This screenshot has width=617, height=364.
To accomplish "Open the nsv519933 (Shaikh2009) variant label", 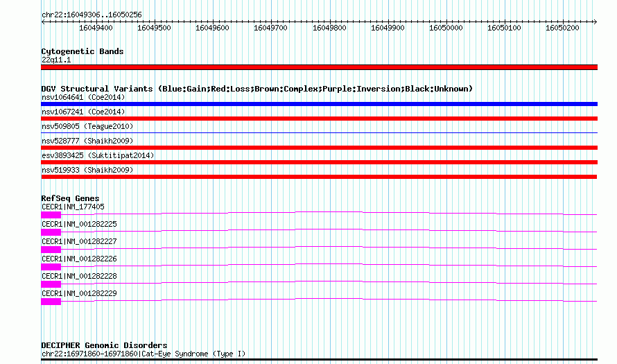I will [x=87, y=170].
